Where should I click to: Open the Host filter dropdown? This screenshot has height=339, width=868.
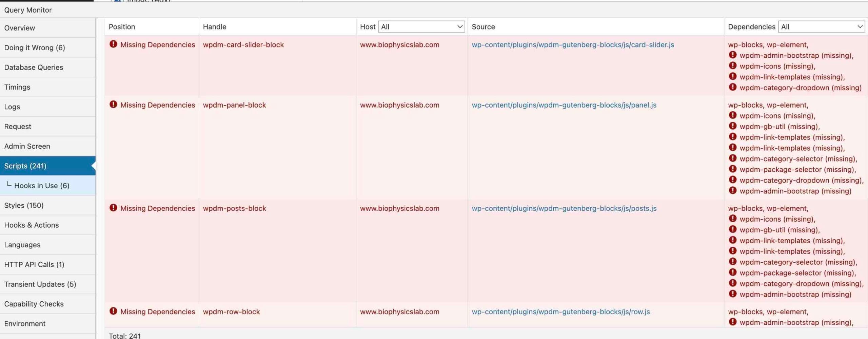point(421,26)
